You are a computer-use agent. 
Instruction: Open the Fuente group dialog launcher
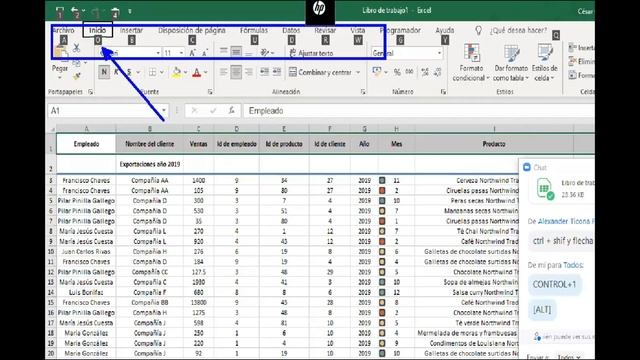(210, 92)
